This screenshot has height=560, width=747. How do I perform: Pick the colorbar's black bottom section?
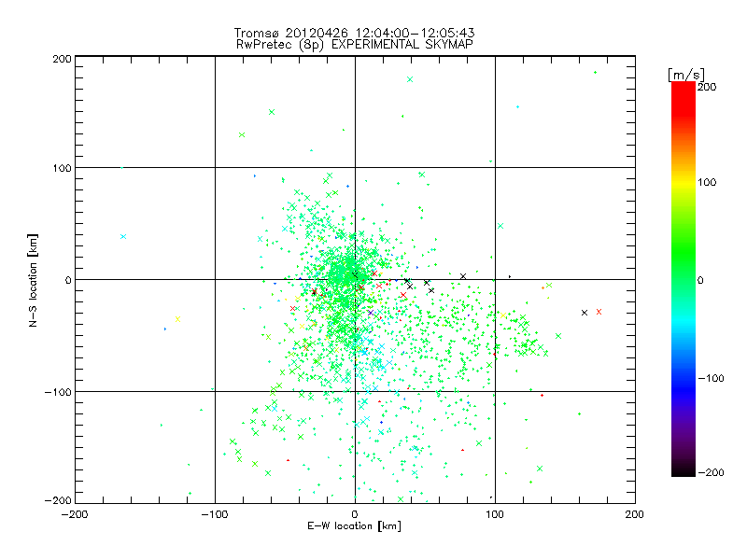tap(684, 469)
